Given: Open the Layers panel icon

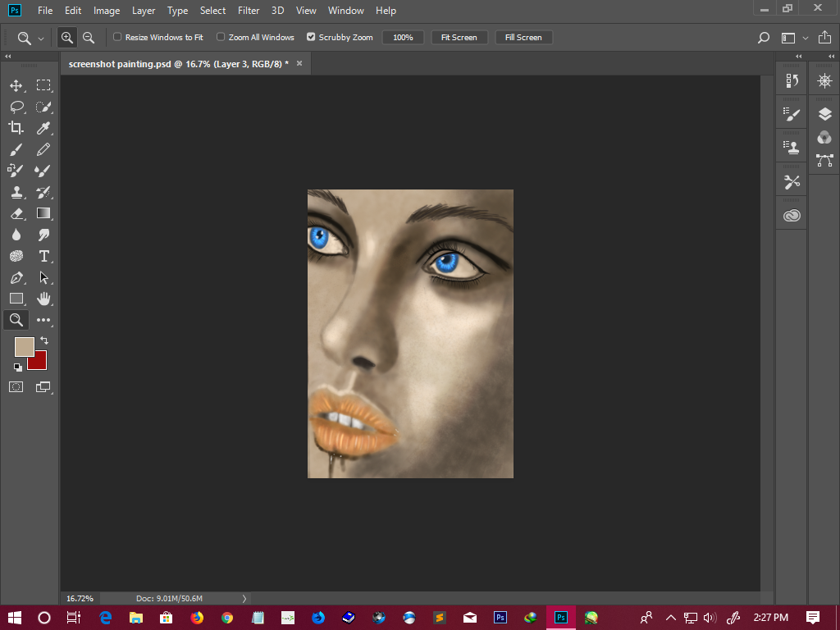Looking at the screenshot, I should [x=824, y=114].
